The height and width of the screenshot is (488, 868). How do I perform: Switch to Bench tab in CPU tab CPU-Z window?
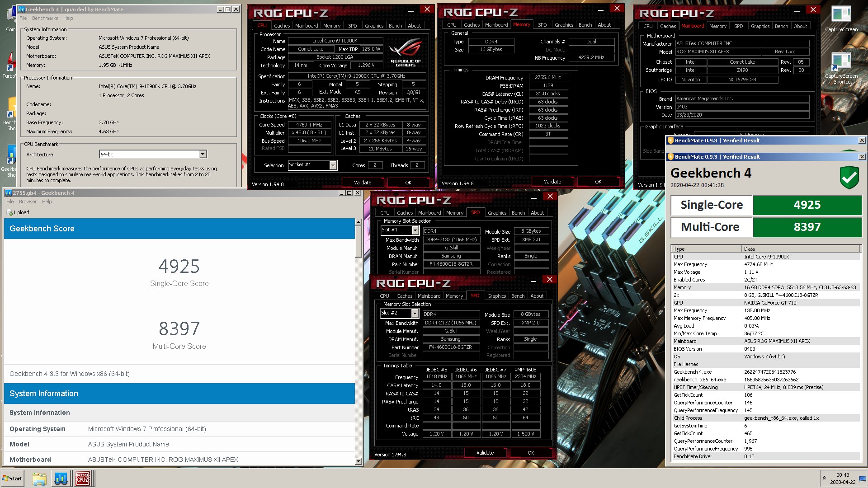point(395,26)
